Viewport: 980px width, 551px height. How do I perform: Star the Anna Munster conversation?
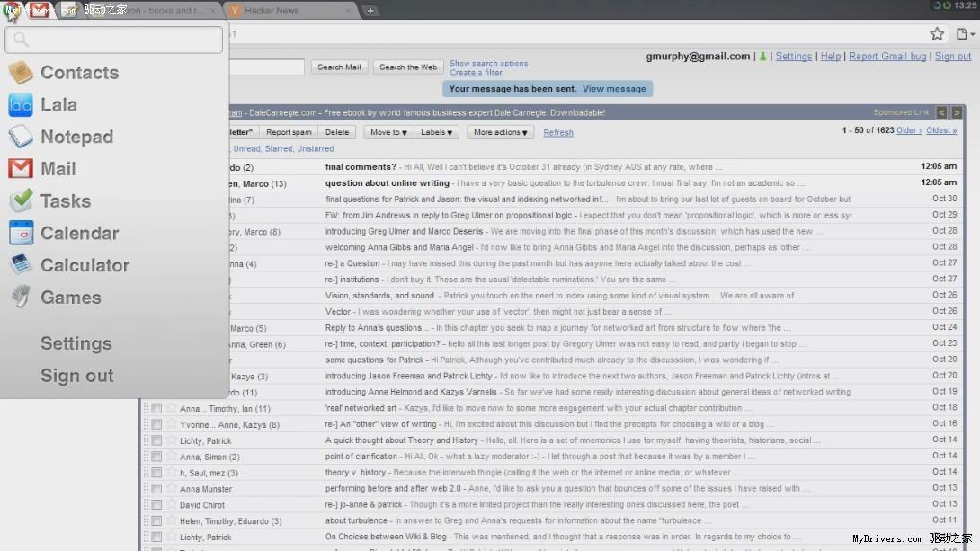coord(171,488)
